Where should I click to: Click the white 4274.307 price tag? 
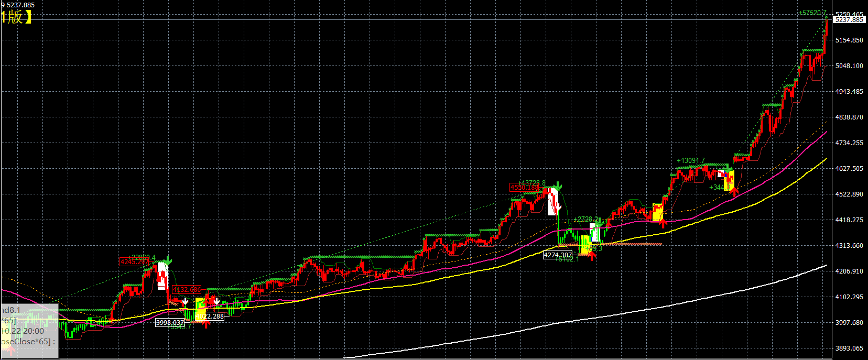tap(558, 255)
